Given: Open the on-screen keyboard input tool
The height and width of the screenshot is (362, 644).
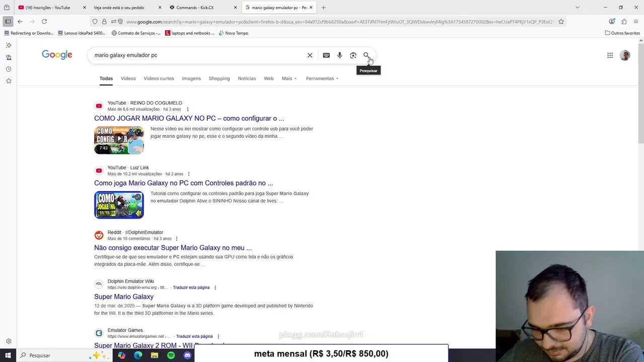Looking at the screenshot, I should (326, 55).
